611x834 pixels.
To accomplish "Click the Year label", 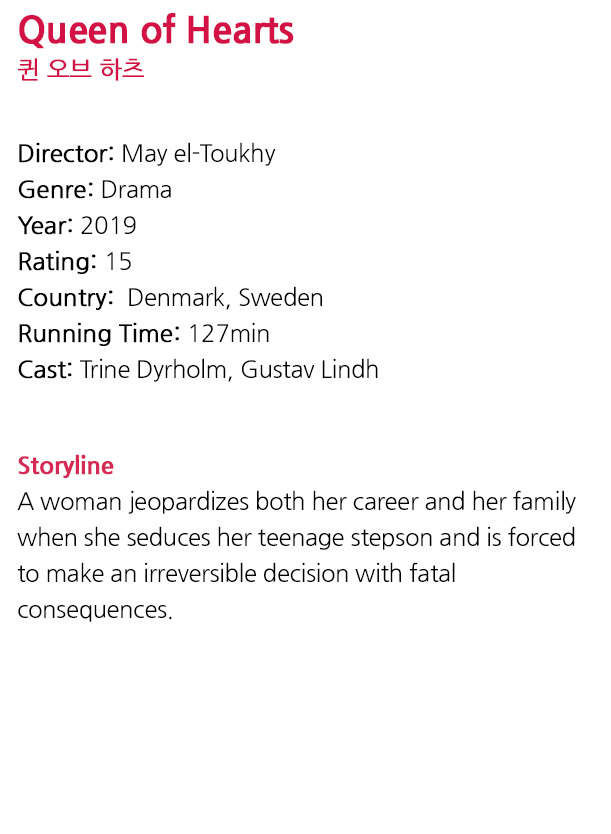I will point(46,226).
